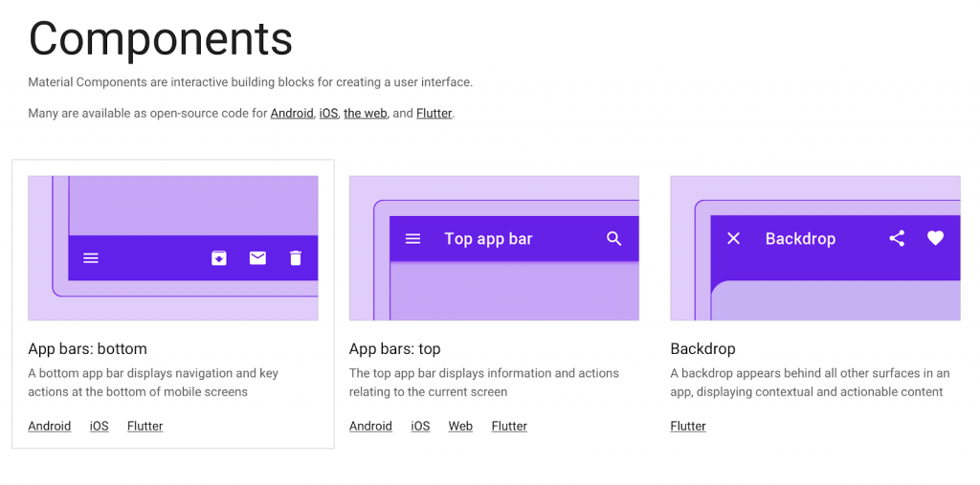The width and height of the screenshot is (980, 485).
Task: Open the Flutter link in the intro paragraph
Action: coord(434,113)
